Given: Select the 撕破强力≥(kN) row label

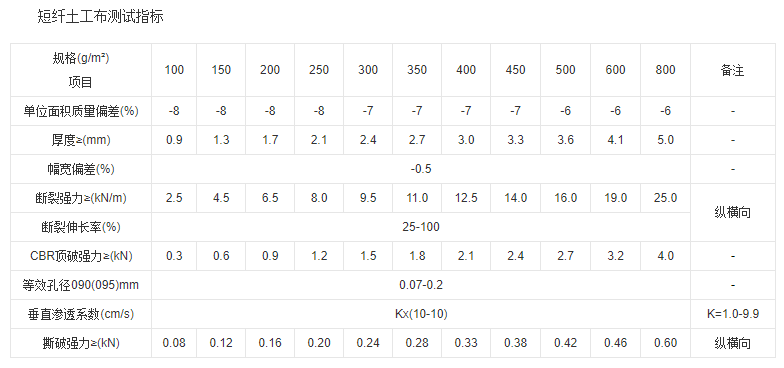Looking at the screenshot, I should click(81, 343).
